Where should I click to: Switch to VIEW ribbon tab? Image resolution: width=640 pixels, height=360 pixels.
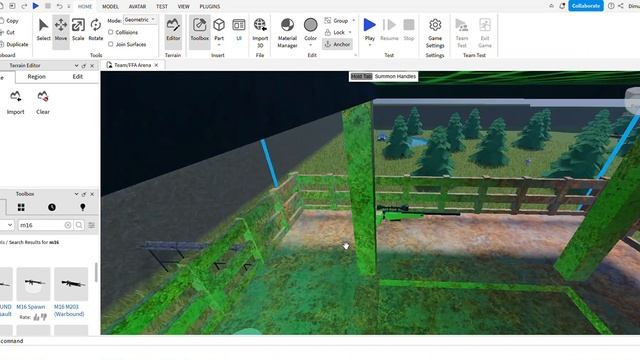pyautogui.click(x=184, y=7)
